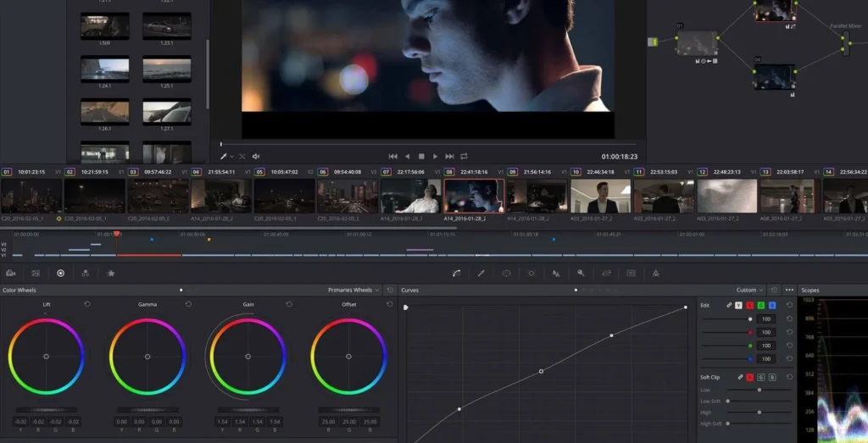Reset the Offset color wheel
Viewport: 868px width, 443px height.
(390, 304)
